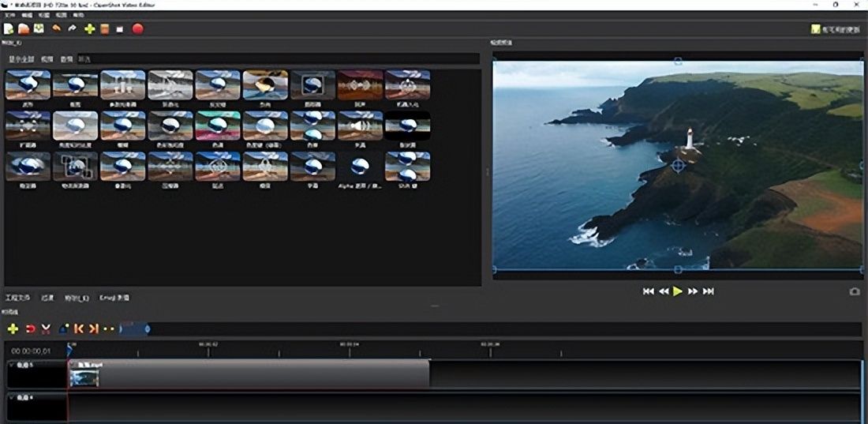
Task: Click the bottom-center transform handle in preview
Action: coord(678,270)
